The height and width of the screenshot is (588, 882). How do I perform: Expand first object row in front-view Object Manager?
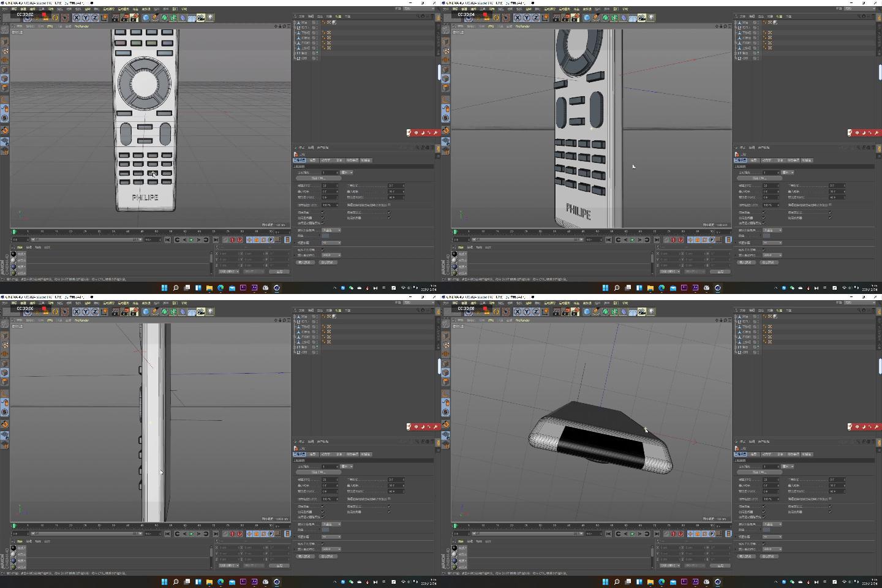tap(295, 22)
